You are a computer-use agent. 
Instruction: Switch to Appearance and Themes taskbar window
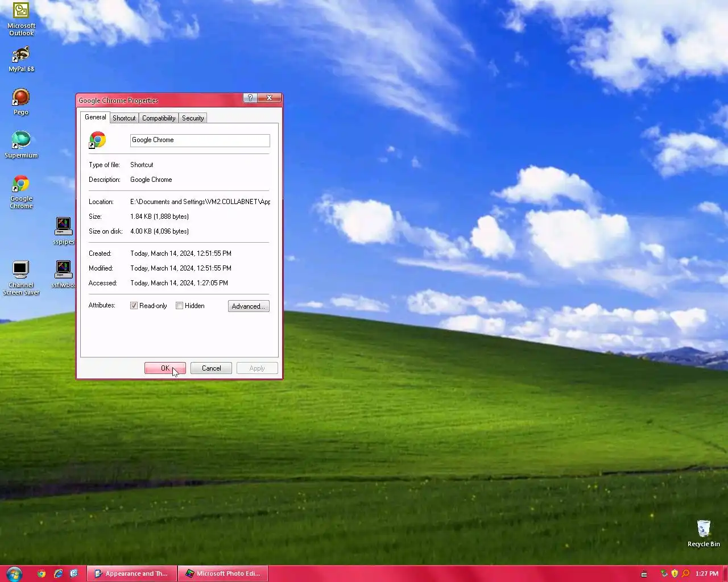(x=132, y=573)
